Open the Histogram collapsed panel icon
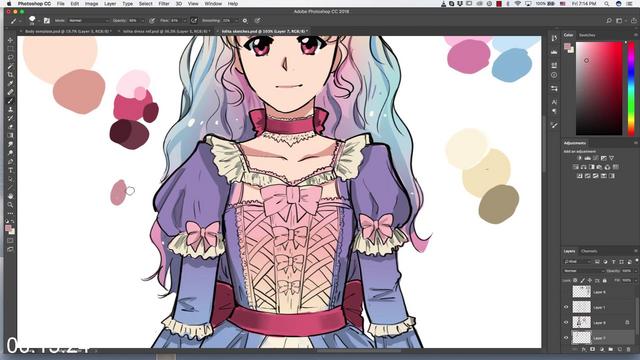 (554, 52)
